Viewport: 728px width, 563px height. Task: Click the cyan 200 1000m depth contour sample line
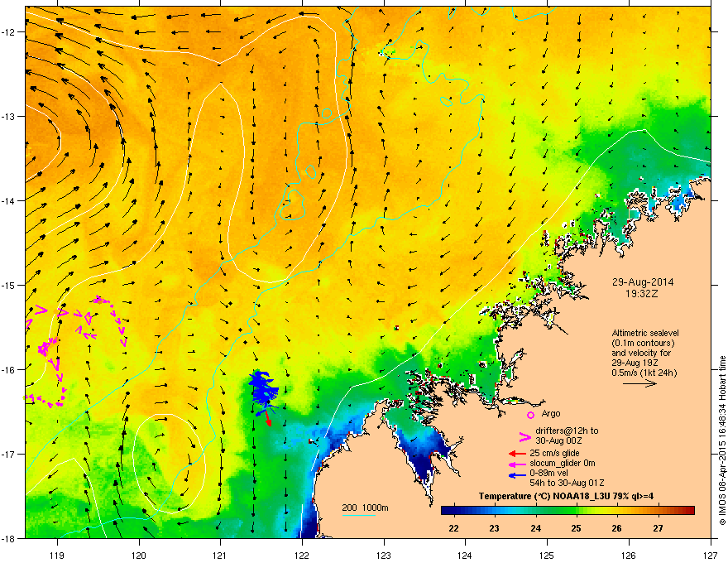(358, 515)
